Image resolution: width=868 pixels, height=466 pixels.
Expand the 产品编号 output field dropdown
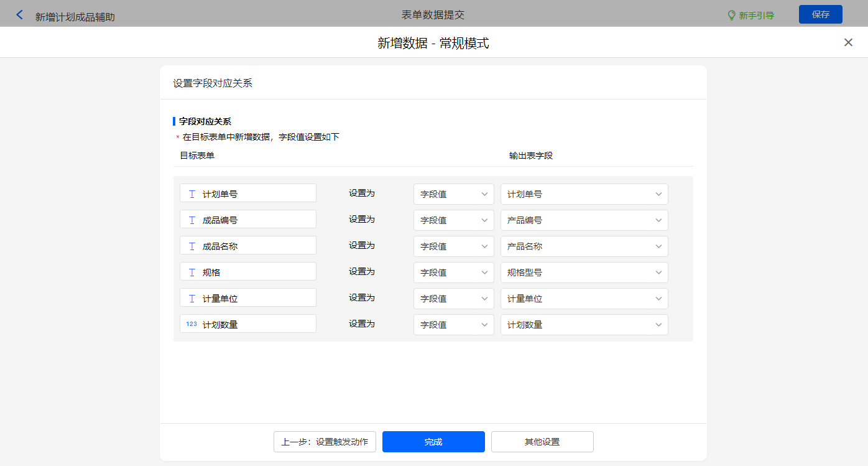click(584, 220)
